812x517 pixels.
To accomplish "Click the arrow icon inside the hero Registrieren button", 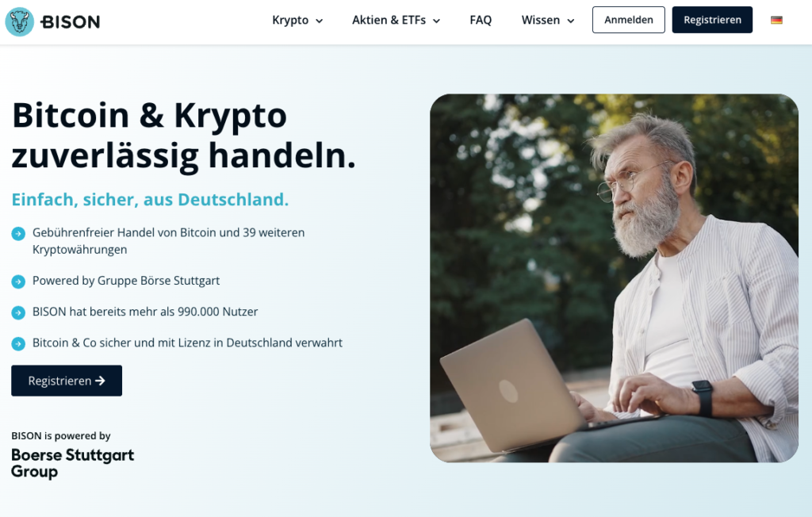I will point(101,381).
